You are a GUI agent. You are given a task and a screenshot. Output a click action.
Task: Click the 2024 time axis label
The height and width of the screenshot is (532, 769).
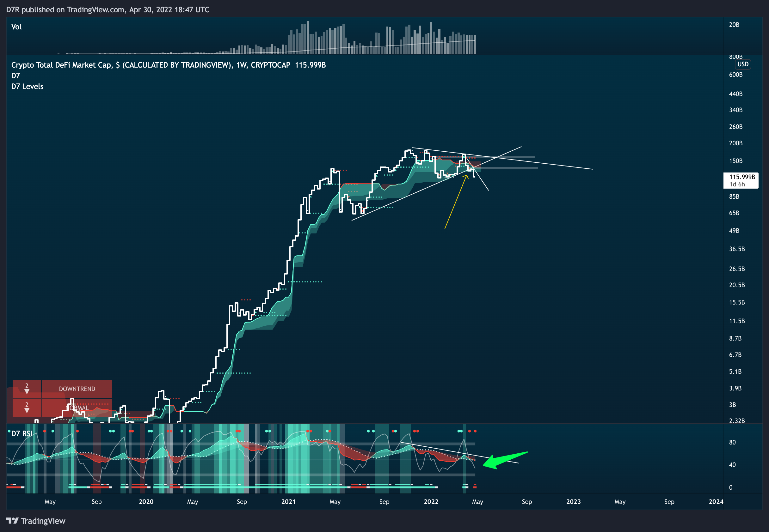(x=716, y=502)
